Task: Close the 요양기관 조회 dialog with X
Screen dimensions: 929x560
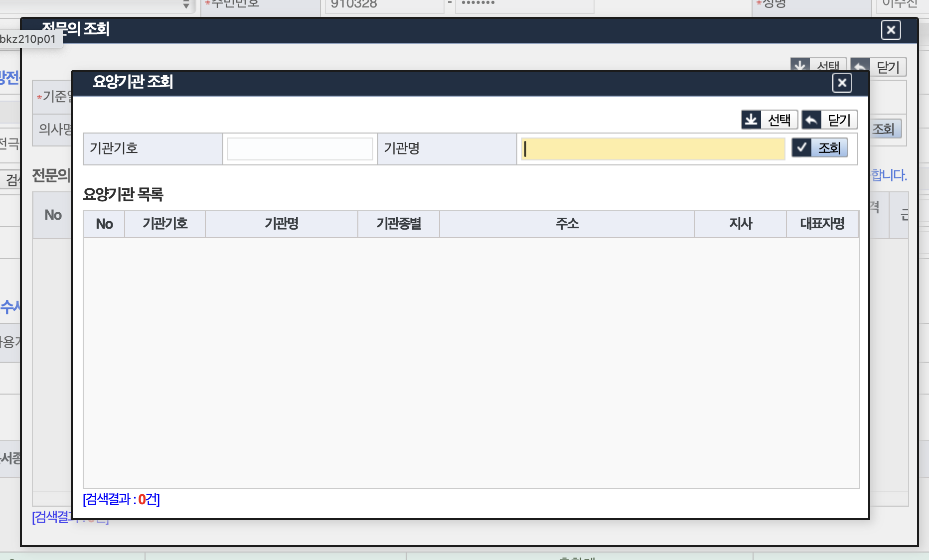Action: (x=842, y=83)
